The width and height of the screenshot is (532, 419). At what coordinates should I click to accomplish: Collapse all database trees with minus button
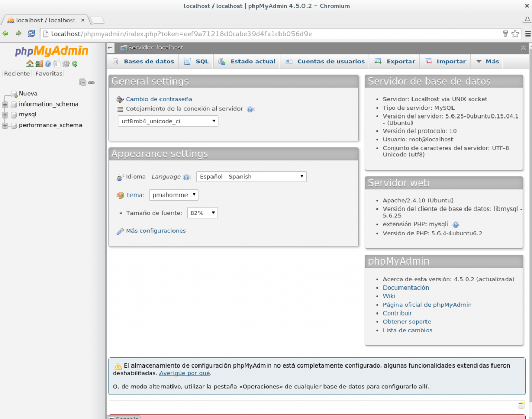(x=83, y=82)
